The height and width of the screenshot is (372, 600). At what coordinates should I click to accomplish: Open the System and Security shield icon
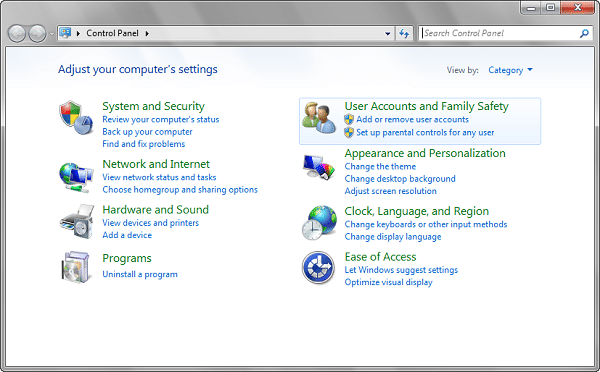coord(76,117)
